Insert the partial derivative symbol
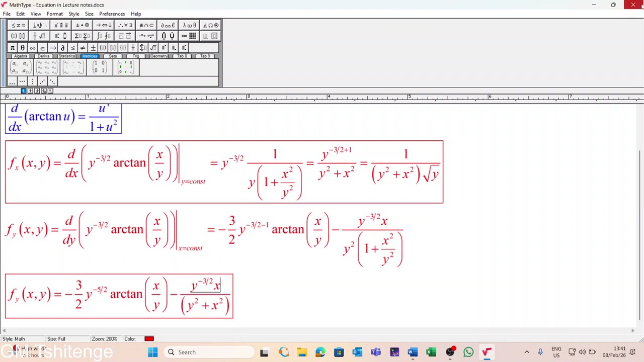 point(63,48)
